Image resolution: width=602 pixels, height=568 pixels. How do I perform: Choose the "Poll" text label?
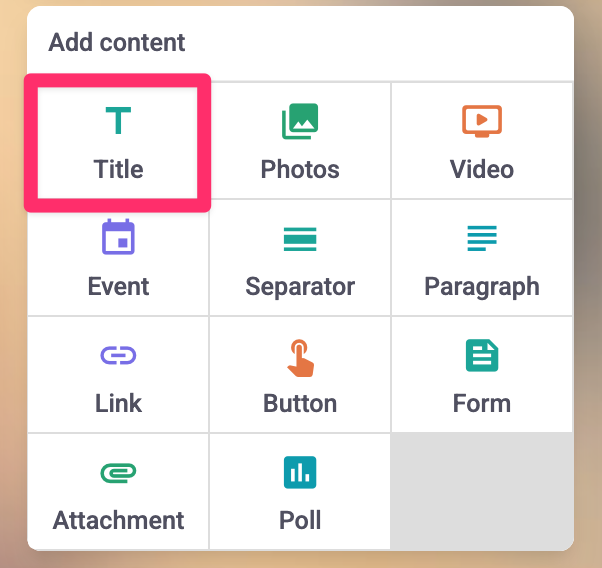click(300, 520)
